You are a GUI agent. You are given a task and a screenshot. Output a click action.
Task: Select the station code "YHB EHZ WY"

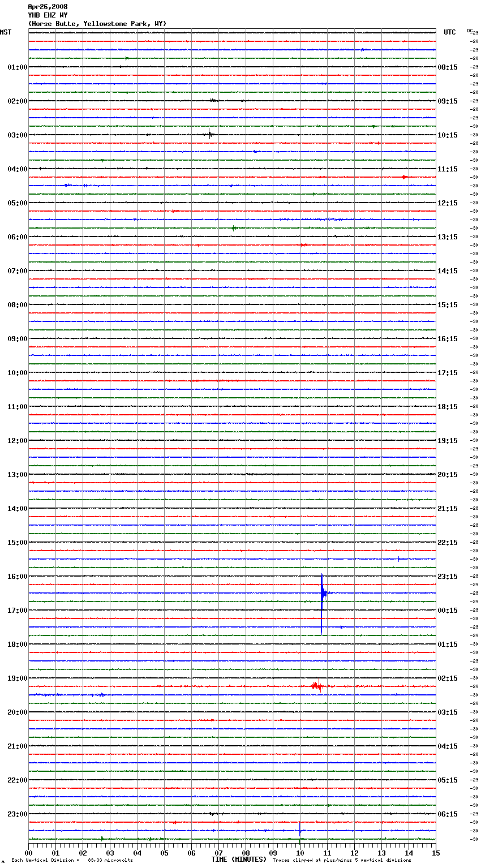[48, 15]
